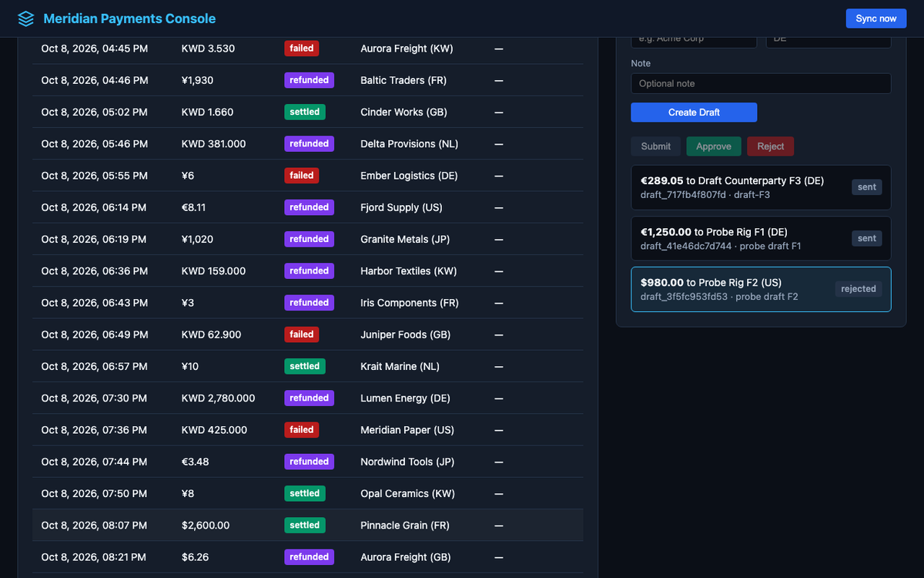Screen dimensions: 924x578
Task: Click amount KWD 425.000
Action: 214,430
